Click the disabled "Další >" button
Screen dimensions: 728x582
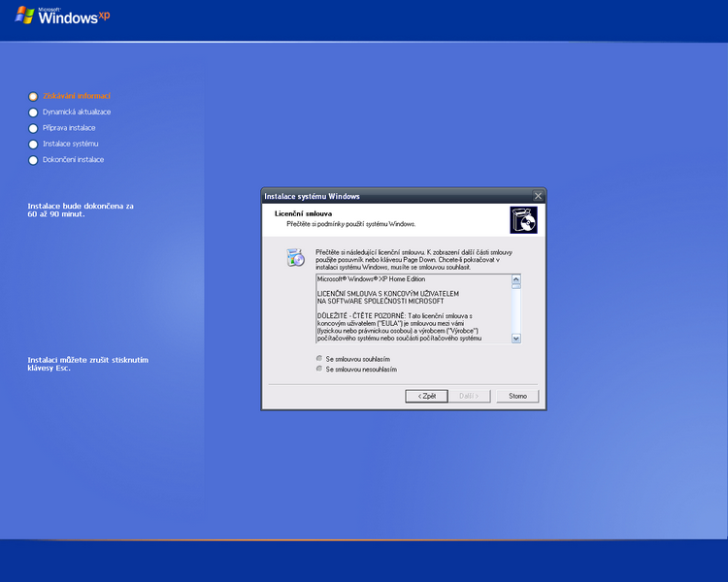[x=469, y=396]
